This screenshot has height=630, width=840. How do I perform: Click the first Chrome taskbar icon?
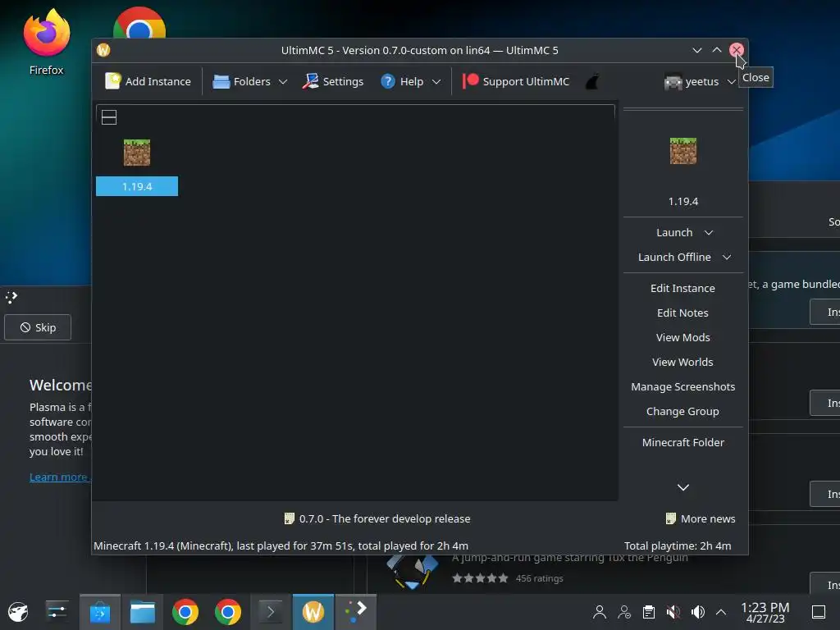pos(185,612)
